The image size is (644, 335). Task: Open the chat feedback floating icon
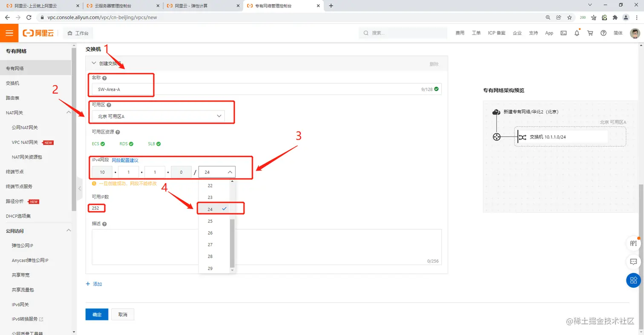[x=633, y=261]
